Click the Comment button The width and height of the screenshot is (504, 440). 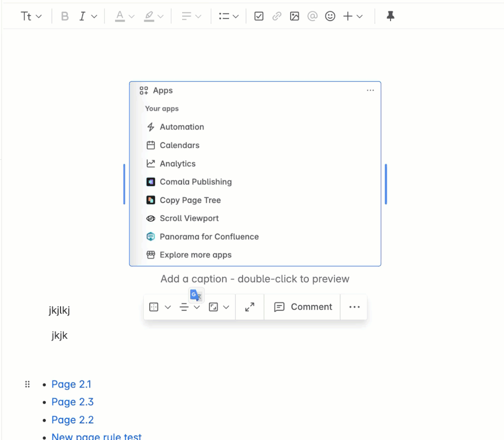(303, 307)
